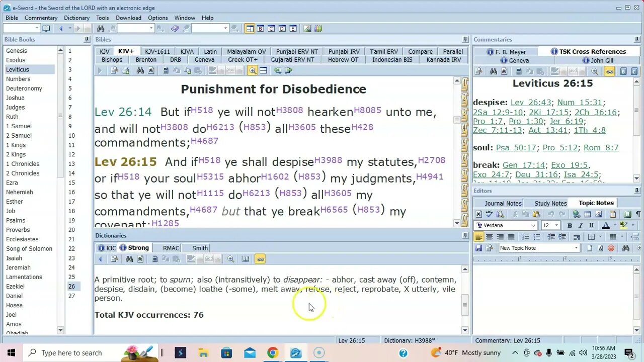This screenshot has height=362, width=644.
Task: Open the back navigation history dropdown arrow
Action: (70, 29)
